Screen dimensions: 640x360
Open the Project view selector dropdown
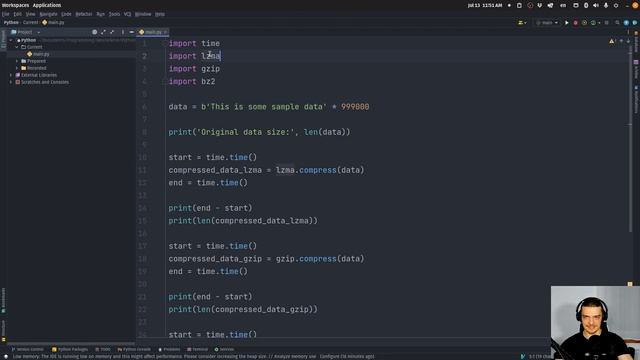click(x=26, y=32)
